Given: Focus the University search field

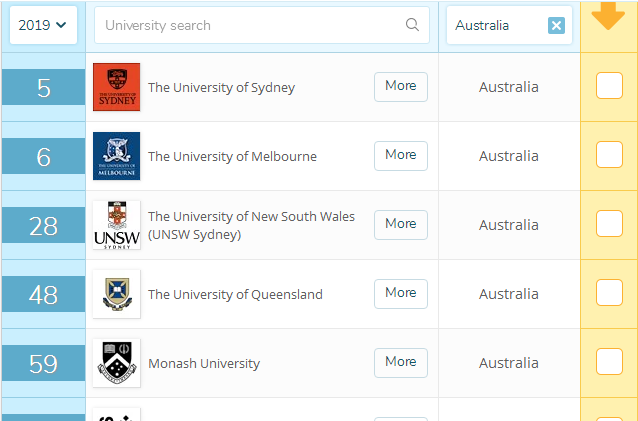Looking at the screenshot, I should [x=250, y=25].
